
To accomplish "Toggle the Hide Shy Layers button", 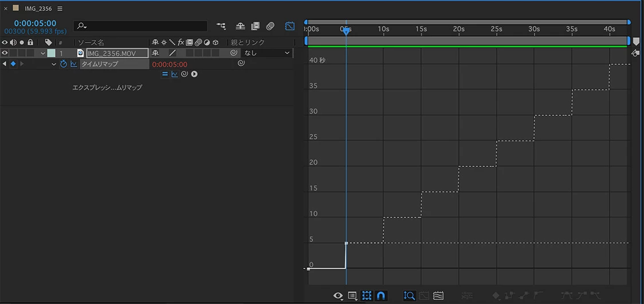I will pos(240,26).
